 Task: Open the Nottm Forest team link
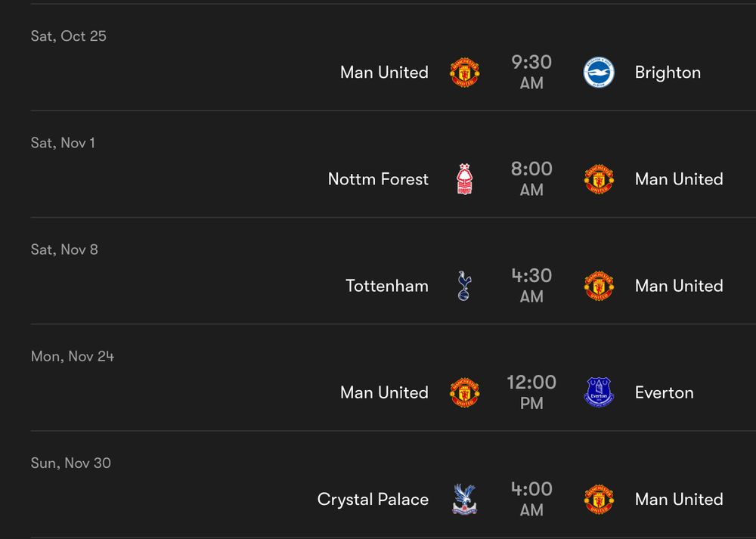tap(378, 179)
